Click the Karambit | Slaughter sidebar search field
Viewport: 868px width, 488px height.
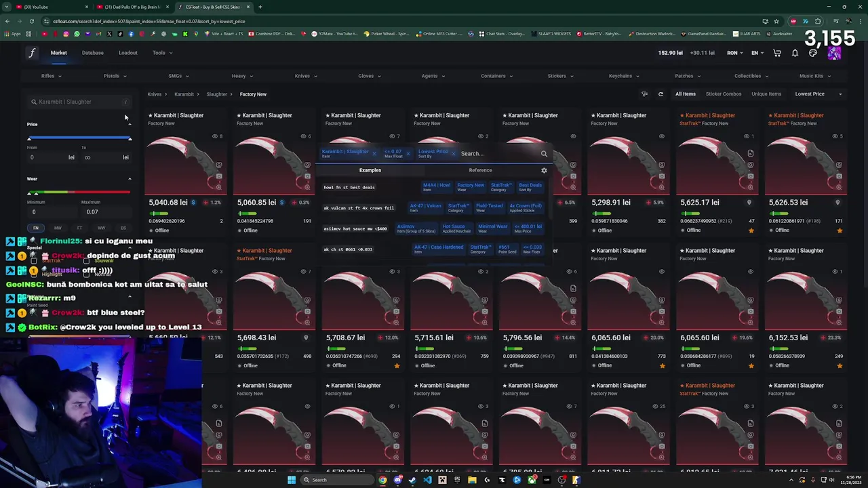(x=79, y=102)
